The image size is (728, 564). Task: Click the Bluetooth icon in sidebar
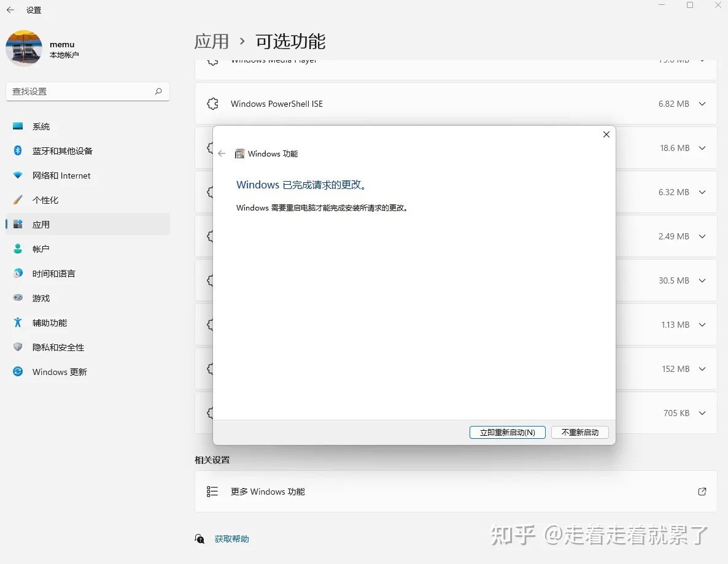pos(18,150)
